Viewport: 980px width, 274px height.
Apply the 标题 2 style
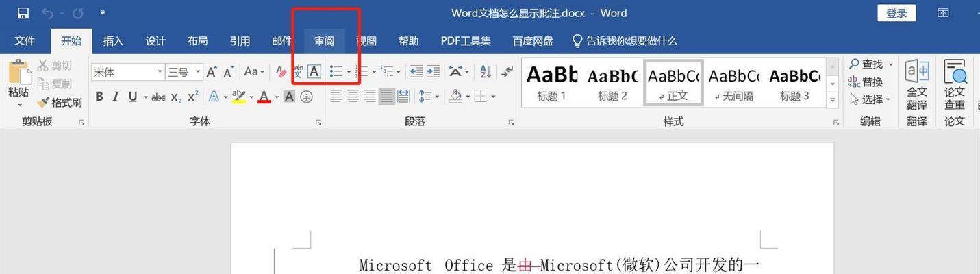(x=612, y=82)
